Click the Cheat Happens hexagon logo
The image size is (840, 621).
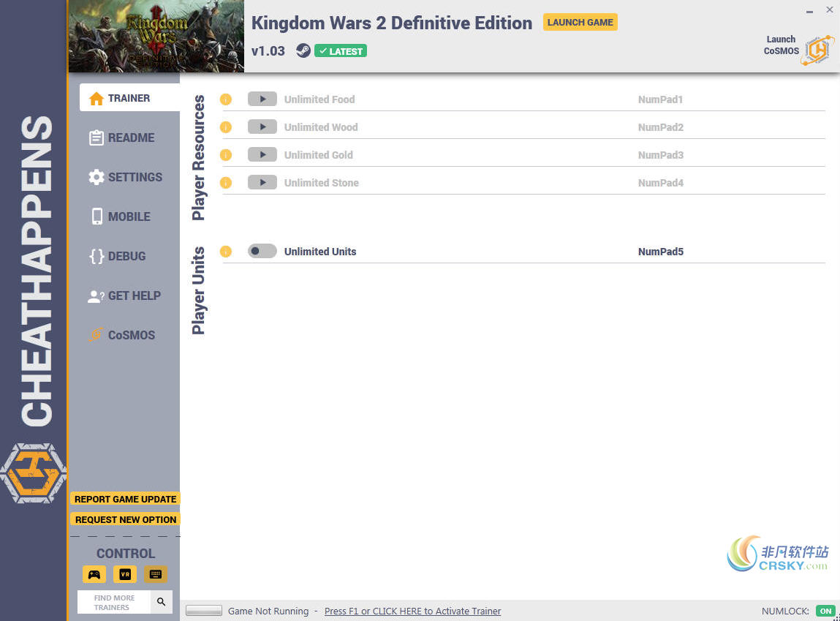[33, 473]
